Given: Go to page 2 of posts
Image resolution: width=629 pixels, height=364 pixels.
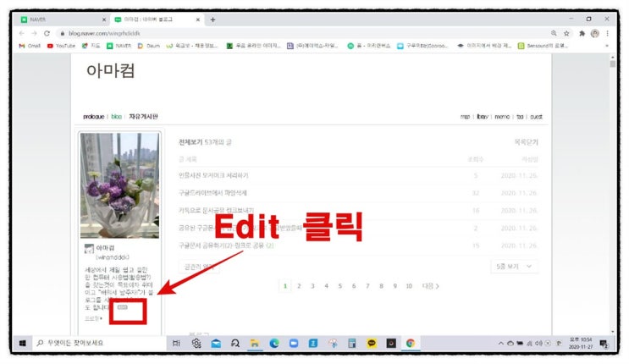Looking at the screenshot, I should [x=299, y=286].
